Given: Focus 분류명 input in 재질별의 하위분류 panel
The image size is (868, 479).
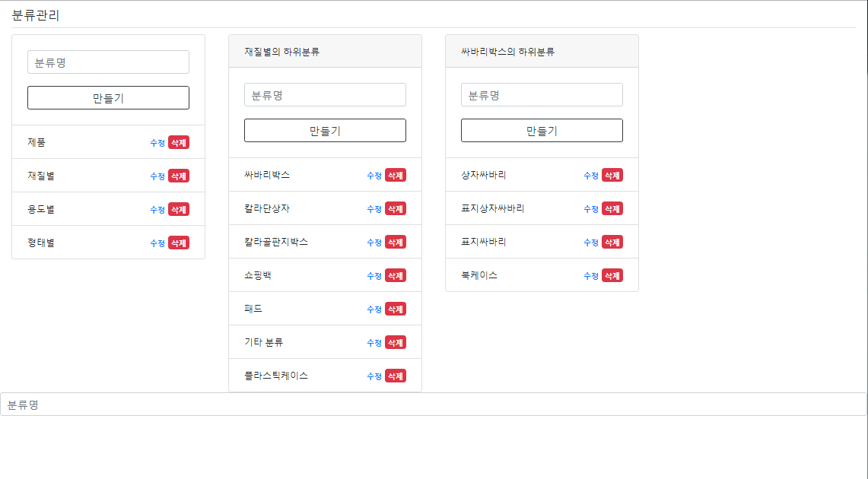Looking at the screenshot, I should [325, 95].
